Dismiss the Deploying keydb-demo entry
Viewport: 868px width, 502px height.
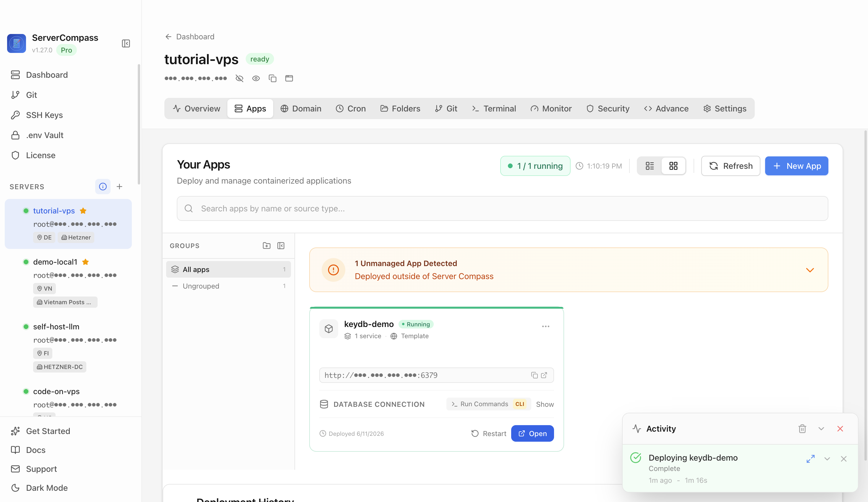click(x=843, y=459)
